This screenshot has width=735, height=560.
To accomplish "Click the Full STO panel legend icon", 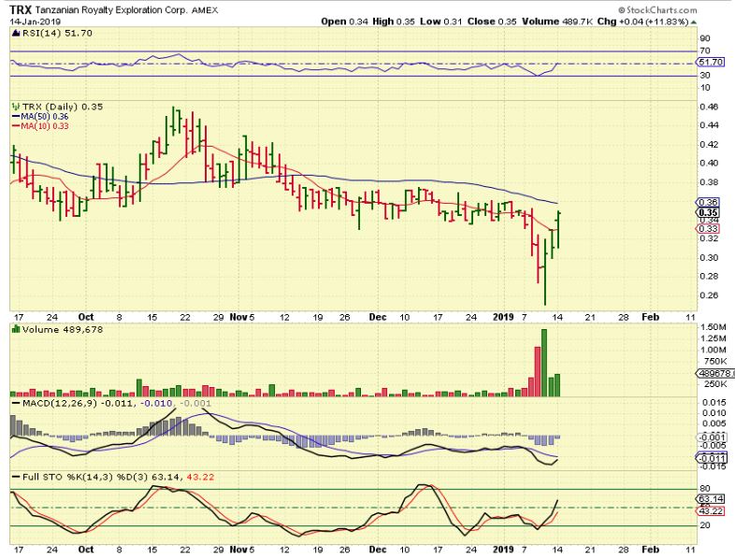I will pos(14,480).
